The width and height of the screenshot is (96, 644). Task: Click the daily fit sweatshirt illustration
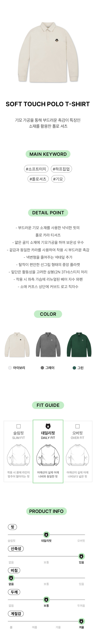[x=48, y=455]
